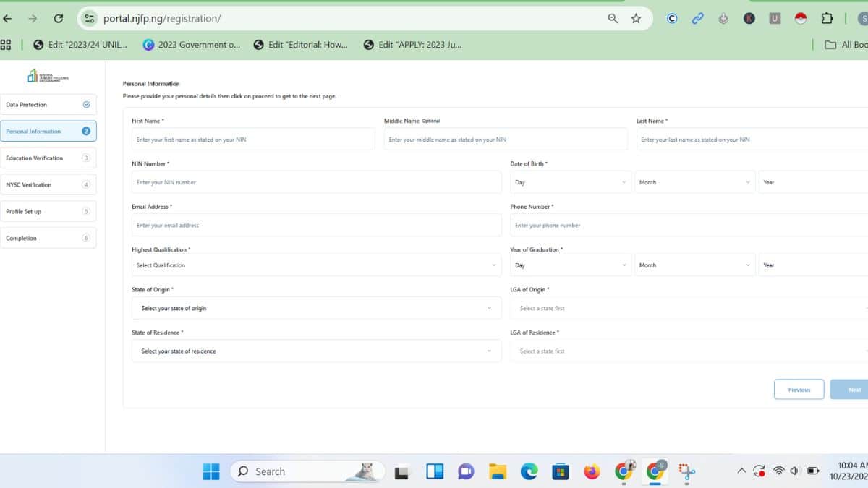Screen dimensions: 868x488
Task: Focus the Email Address input field
Action: click(x=316, y=226)
